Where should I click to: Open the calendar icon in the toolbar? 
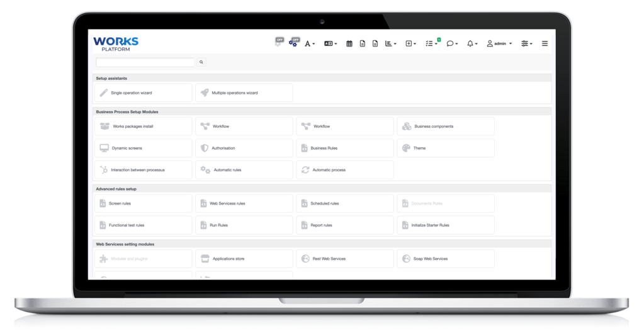[x=349, y=43]
